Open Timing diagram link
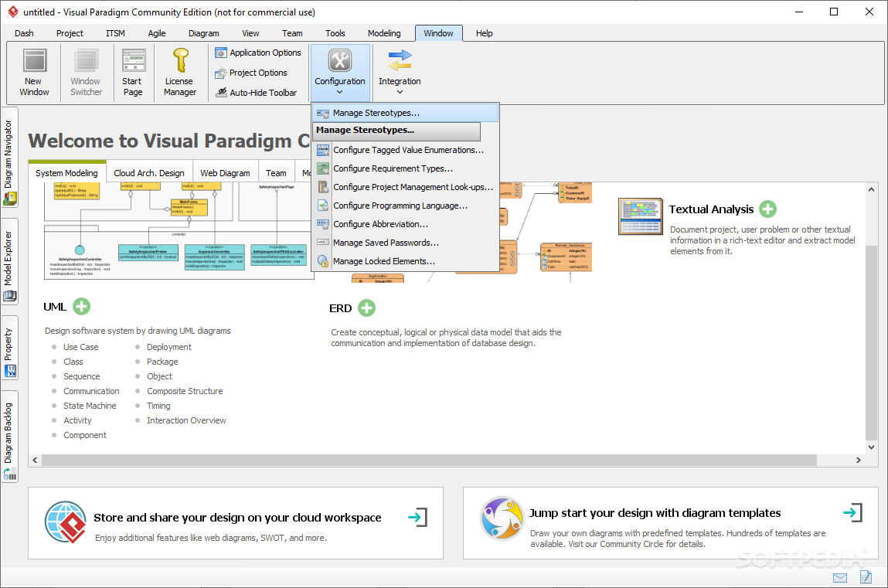 point(158,406)
